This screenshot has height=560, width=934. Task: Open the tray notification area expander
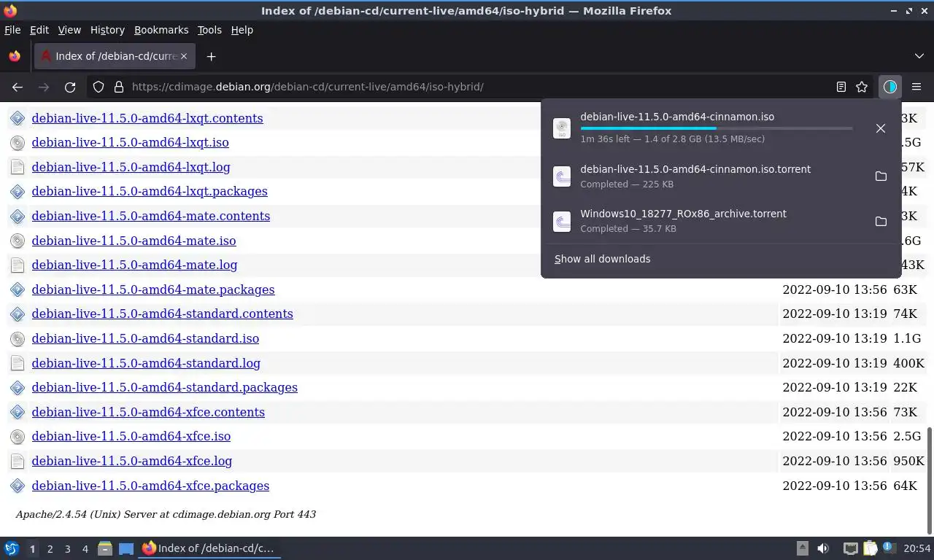[x=802, y=548]
